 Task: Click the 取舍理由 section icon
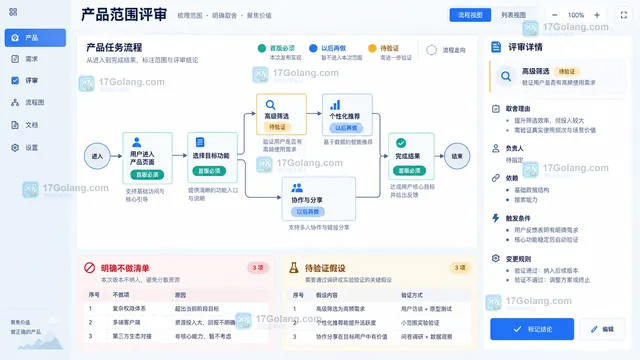pyautogui.click(x=496, y=109)
